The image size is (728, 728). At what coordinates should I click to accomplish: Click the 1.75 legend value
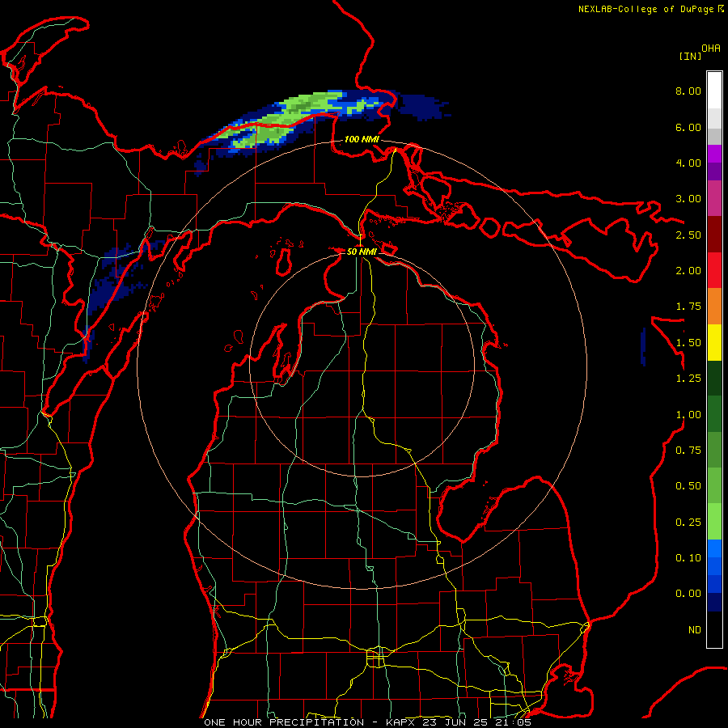pyautogui.click(x=688, y=307)
